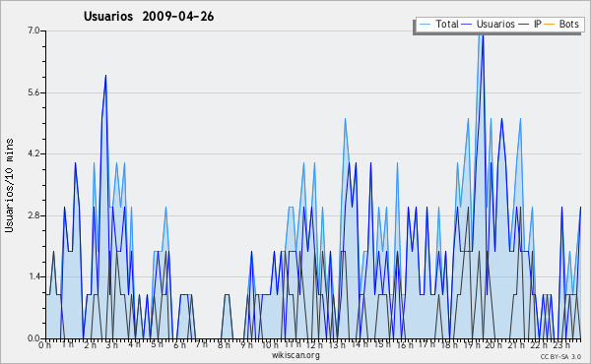Click the '0 h' x-axis label

click(x=45, y=345)
